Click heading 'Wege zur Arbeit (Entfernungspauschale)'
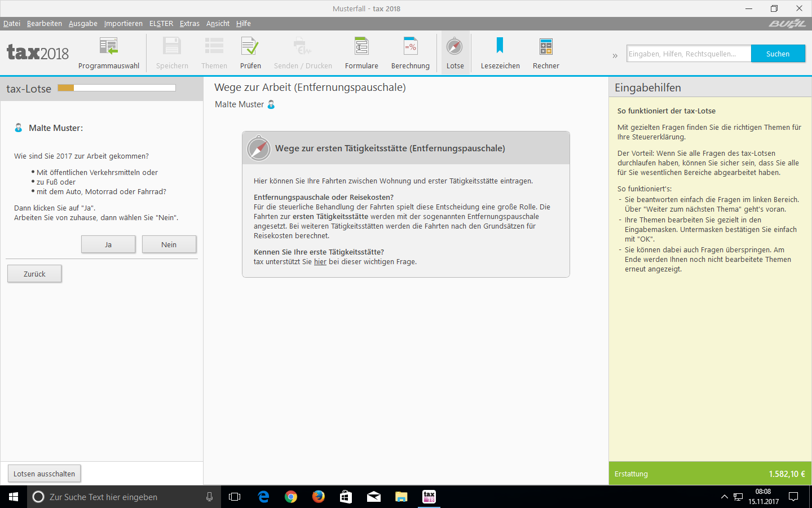Screen dimensions: 812x508 coord(310,87)
